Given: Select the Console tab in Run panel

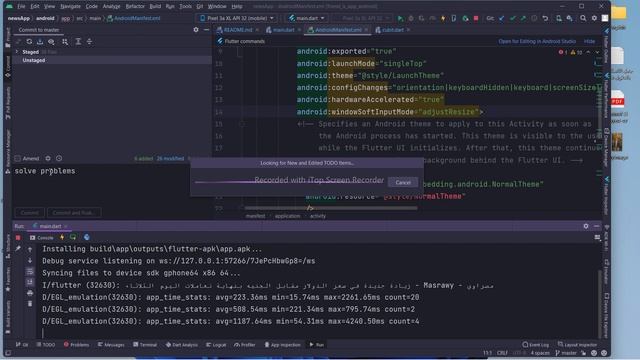Looking at the screenshot, I should [x=42, y=238].
